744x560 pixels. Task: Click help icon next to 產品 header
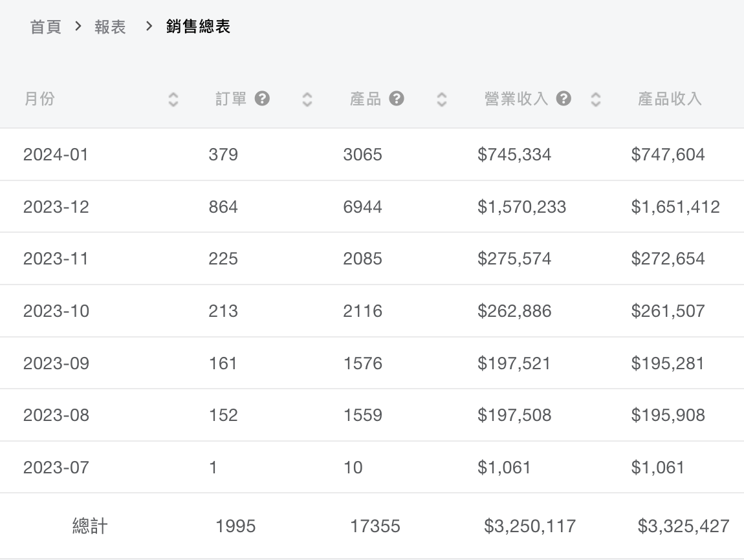click(x=397, y=99)
